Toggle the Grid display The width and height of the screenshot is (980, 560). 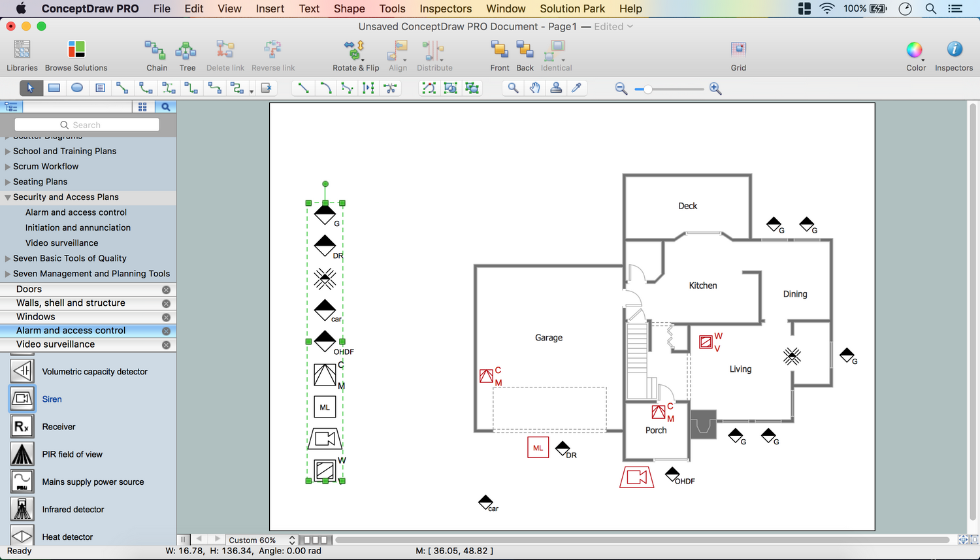coord(738,50)
